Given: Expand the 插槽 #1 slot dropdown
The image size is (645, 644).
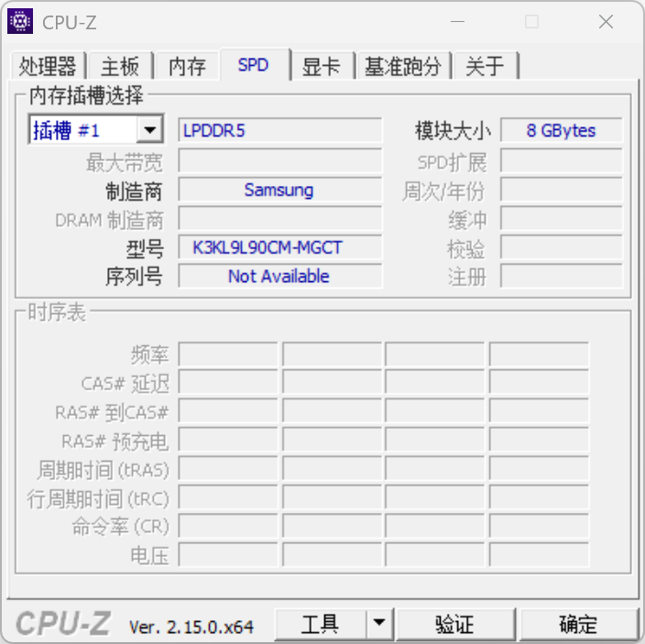Looking at the screenshot, I should coord(149,130).
